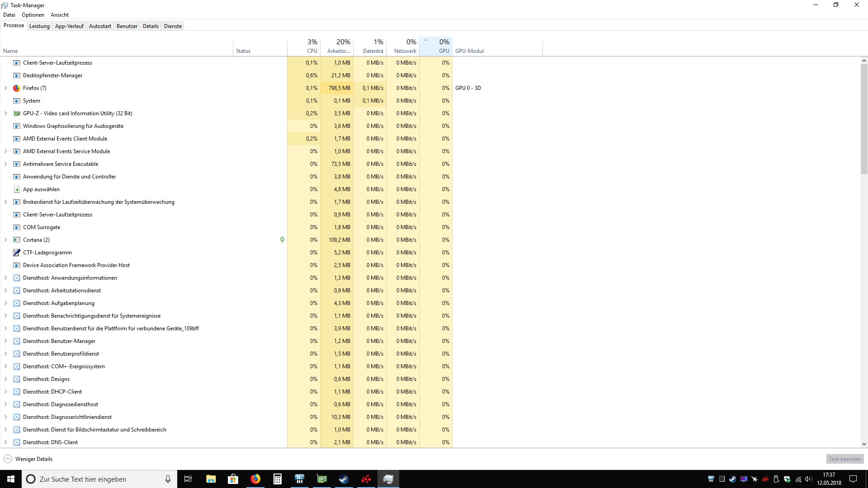The height and width of the screenshot is (488, 868).
Task: Open Calculator from the taskbar
Action: (278, 479)
